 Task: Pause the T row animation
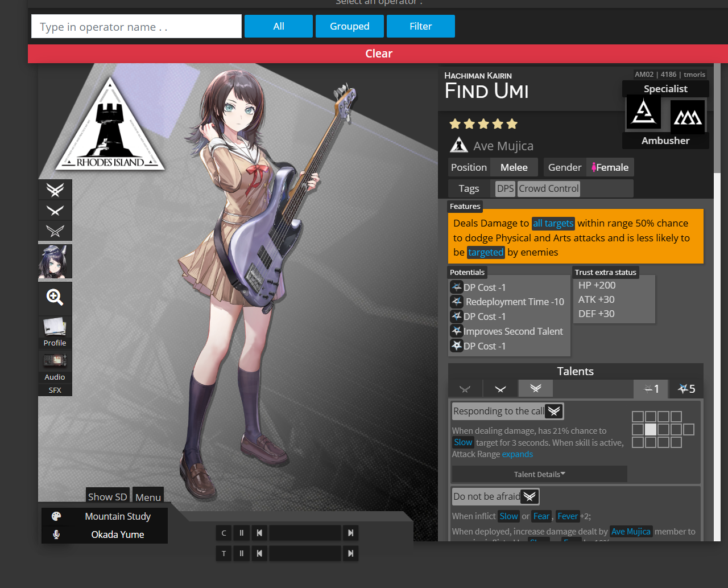click(x=242, y=553)
